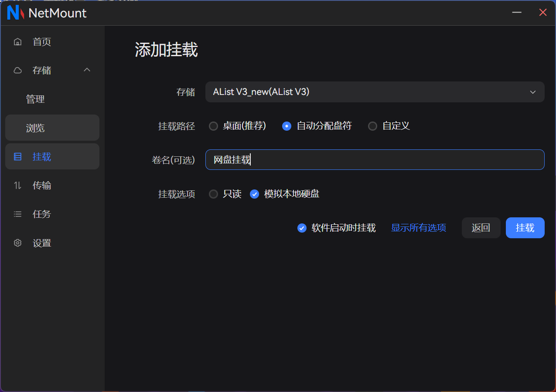
Task: Select the 自定义 mount path option
Action: (372, 126)
